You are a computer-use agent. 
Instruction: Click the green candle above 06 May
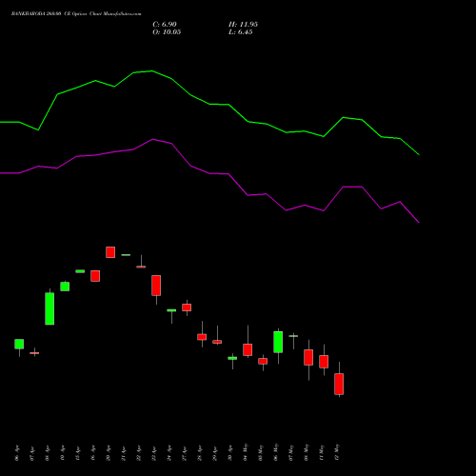[x=278, y=342]
